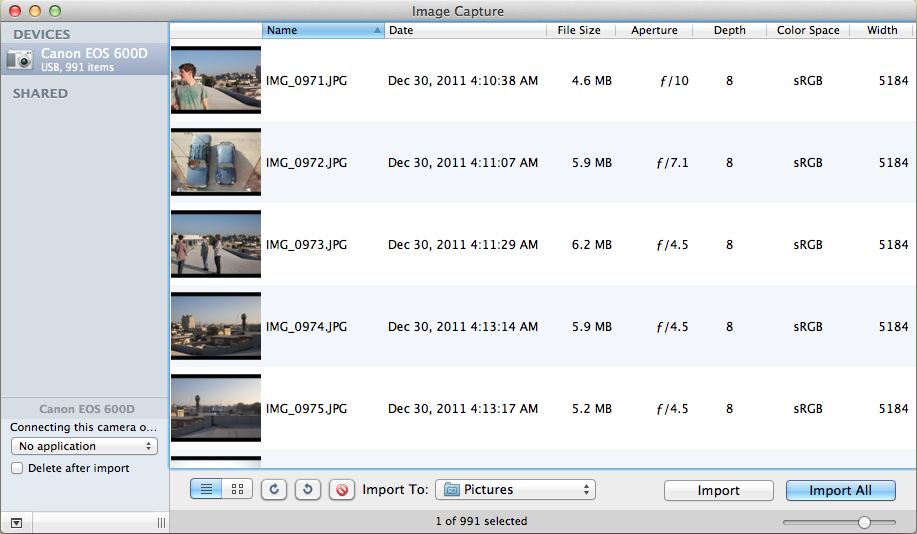Sort the list by Name column
This screenshot has width=917, height=534.
[x=322, y=30]
